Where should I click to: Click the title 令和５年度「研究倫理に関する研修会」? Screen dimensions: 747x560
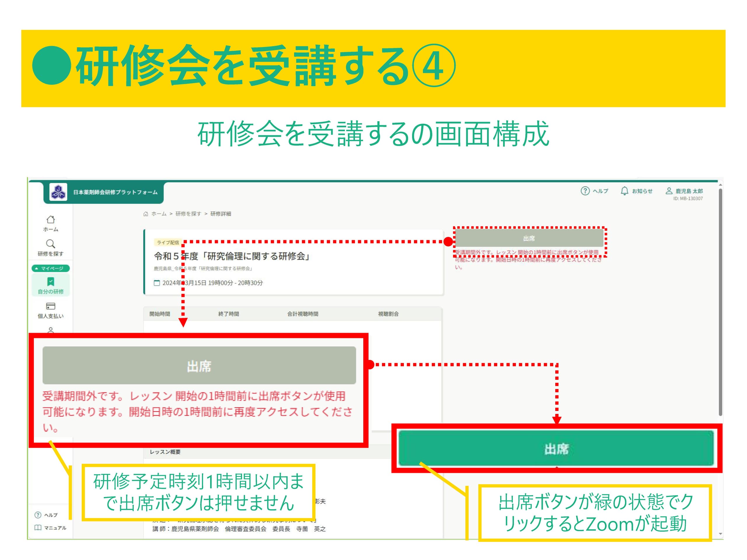232,256
